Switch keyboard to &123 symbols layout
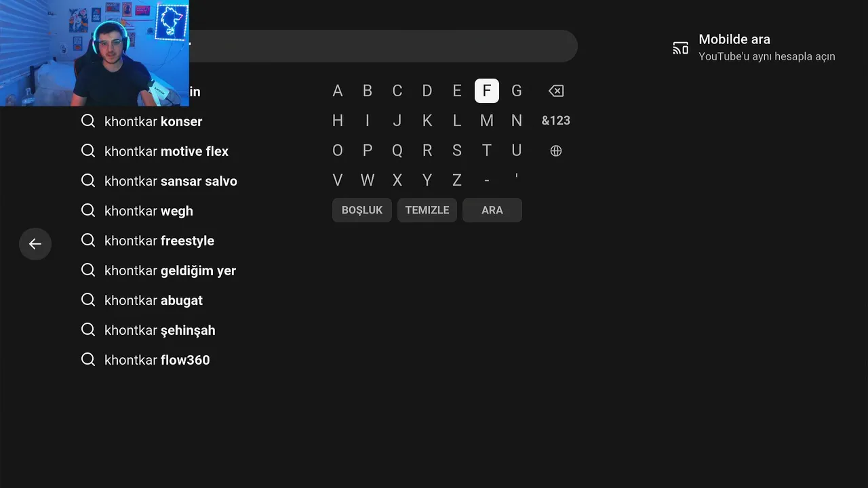 coord(556,121)
